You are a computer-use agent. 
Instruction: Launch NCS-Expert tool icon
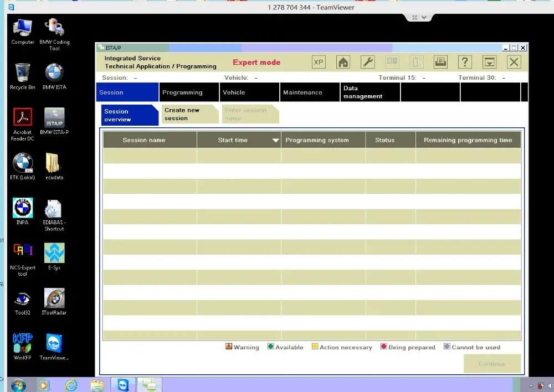click(x=23, y=260)
